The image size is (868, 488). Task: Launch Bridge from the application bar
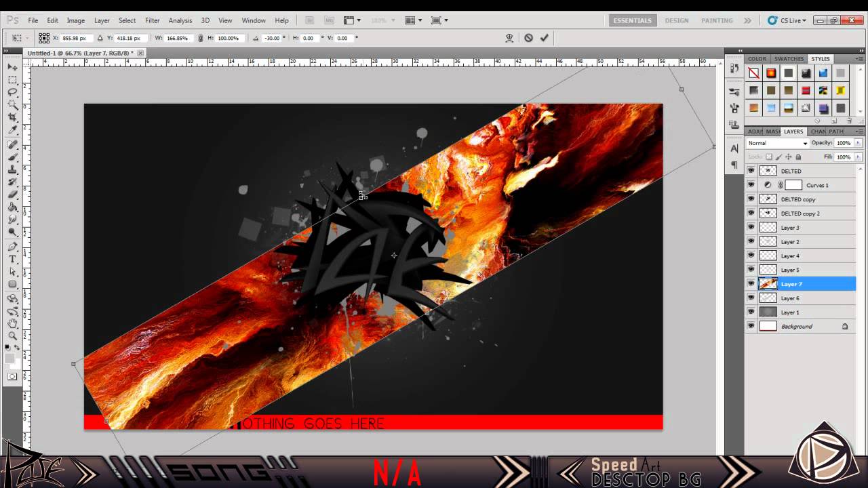click(309, 20)
